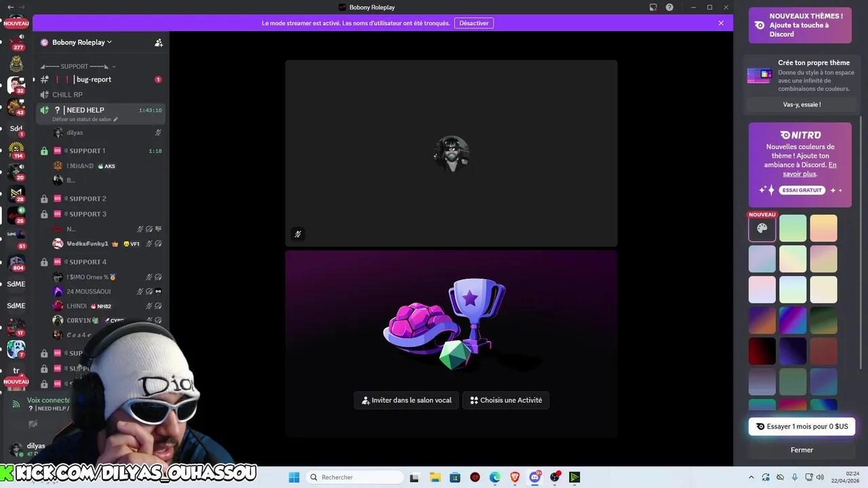The width and height of the screenshot is (868, 488).
Task: Click the pencil icon next to Définir un statut de salon
Action: [x=115, y=119]
